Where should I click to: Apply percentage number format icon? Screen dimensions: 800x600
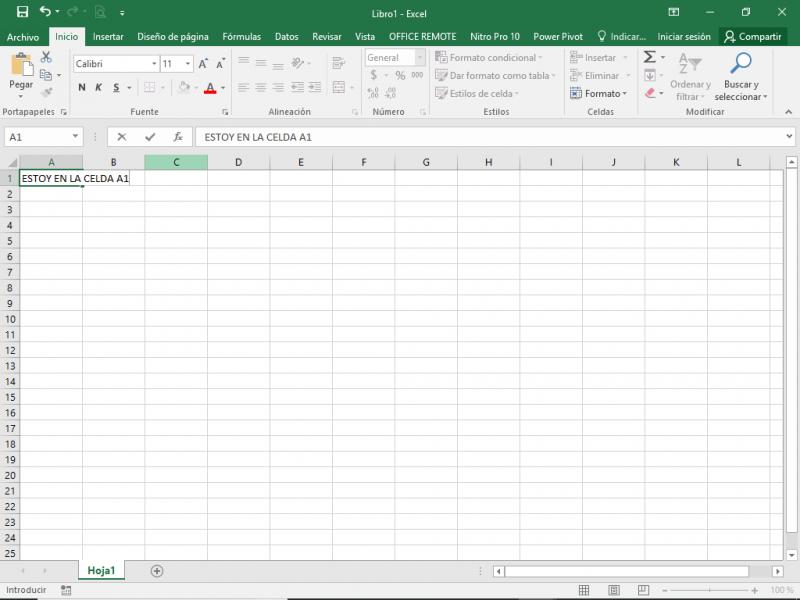point(400,75)
